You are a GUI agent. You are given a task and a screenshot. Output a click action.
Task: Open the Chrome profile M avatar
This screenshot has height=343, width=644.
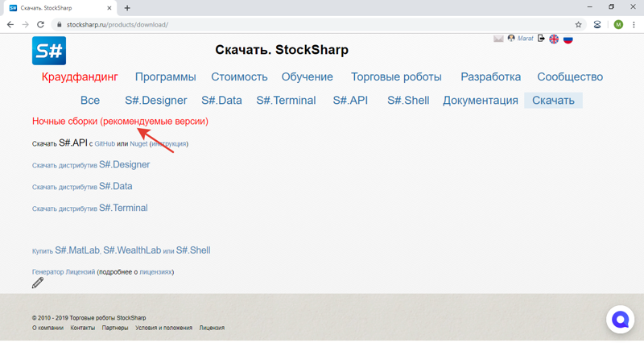point(617,24)
